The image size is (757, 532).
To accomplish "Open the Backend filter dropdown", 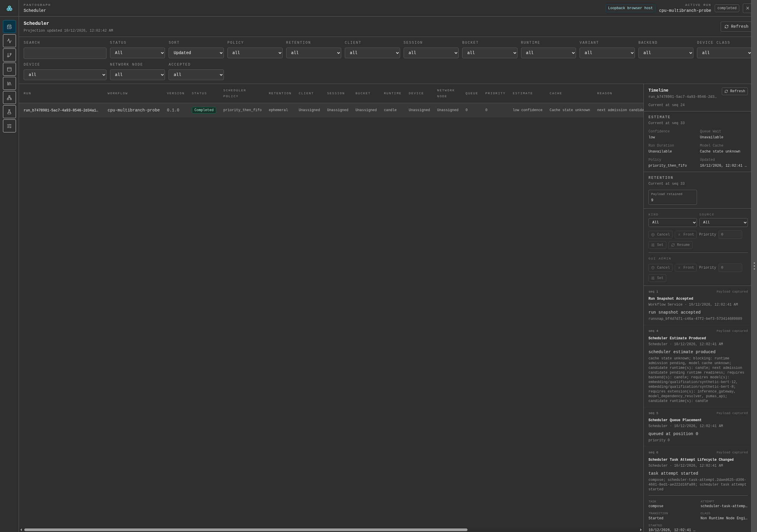I will [666, 53].
